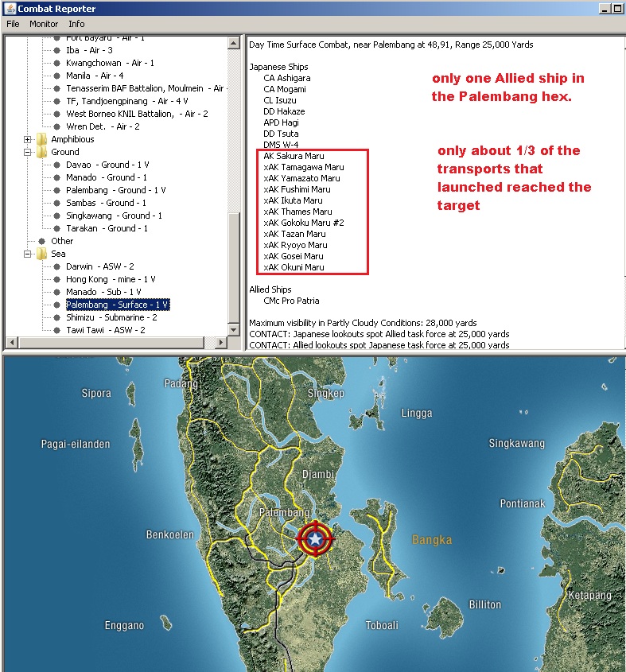Screen dimensions: 626x672
Task: Click APD Hagi ship entry
Action: [282, 122]
